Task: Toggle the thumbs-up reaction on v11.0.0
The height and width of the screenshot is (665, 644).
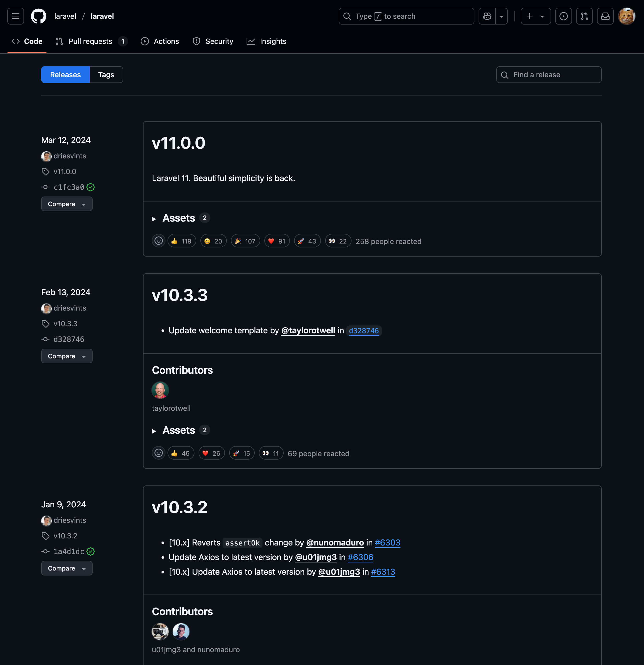Action: pyautogui.click(x=182, y=241)
